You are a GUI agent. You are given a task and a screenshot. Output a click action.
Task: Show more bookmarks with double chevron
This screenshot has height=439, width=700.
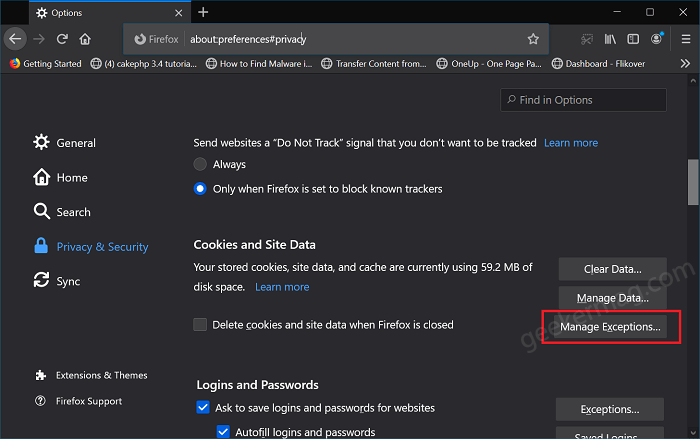pyautogui.click(x=685, y=63)
